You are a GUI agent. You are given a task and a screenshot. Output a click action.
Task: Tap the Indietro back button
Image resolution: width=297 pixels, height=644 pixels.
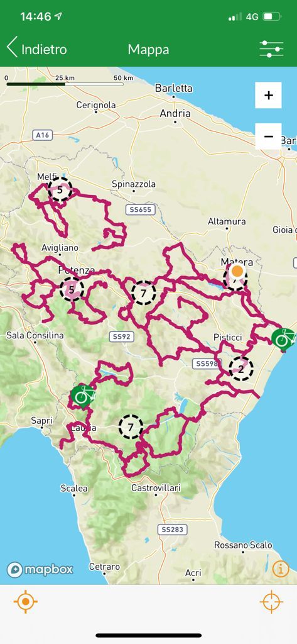tap(36, 49)
